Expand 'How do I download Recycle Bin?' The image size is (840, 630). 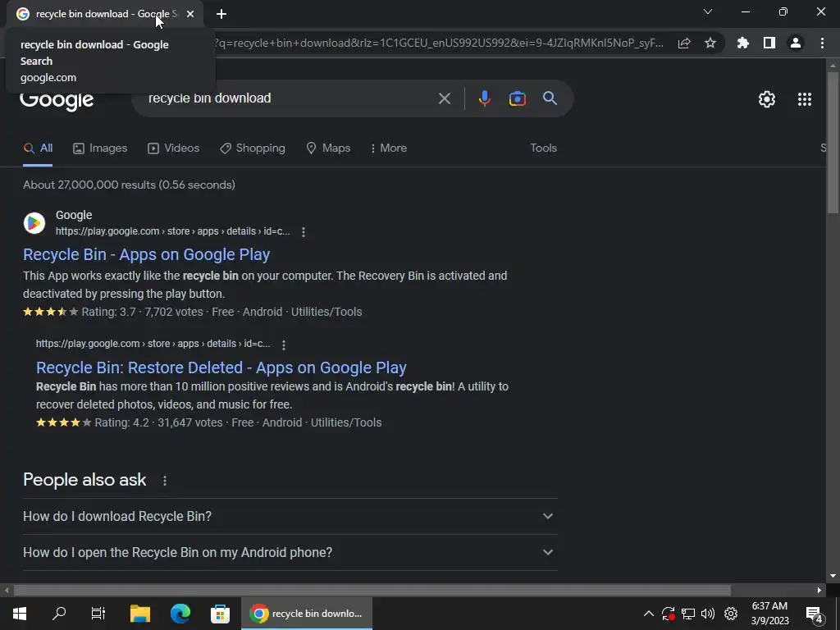(x=290, y=517)
